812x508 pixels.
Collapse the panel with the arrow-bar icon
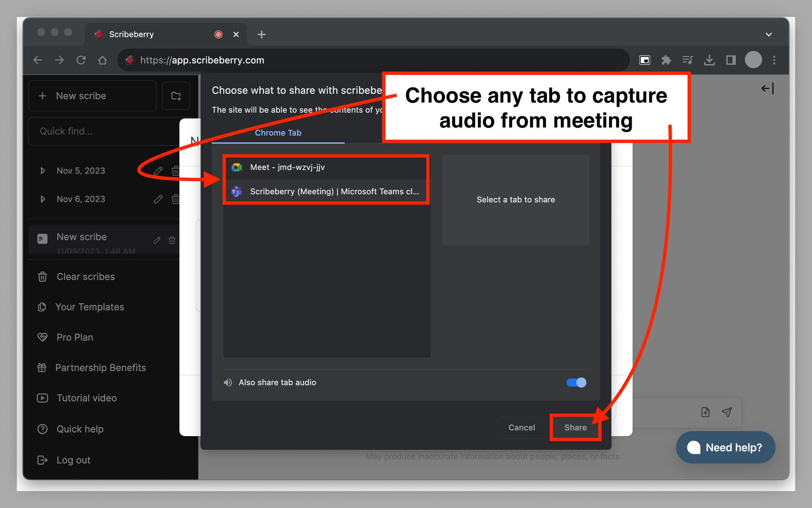767,89
